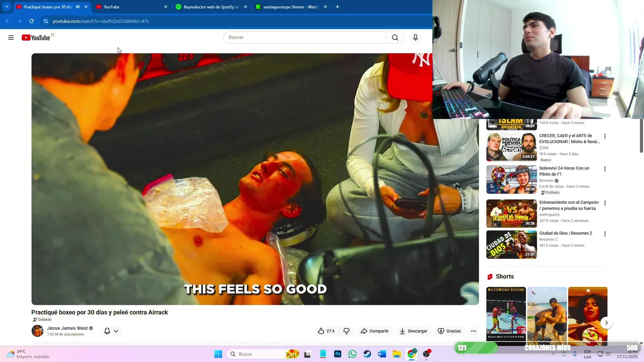Switch to the YouTube tab
The height and width of the screenshot is (362, 644).
pos(132,7)
